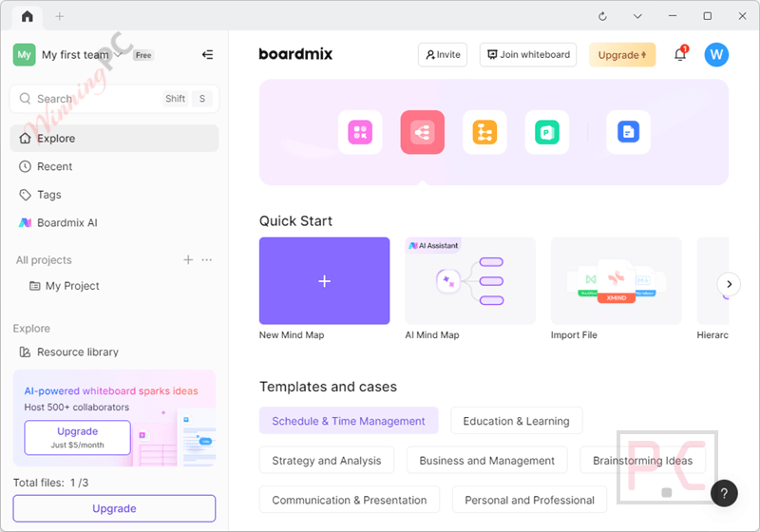Click the Total files: 1/3 text
This screenshot has width=760, height=532.
point(51,483)
